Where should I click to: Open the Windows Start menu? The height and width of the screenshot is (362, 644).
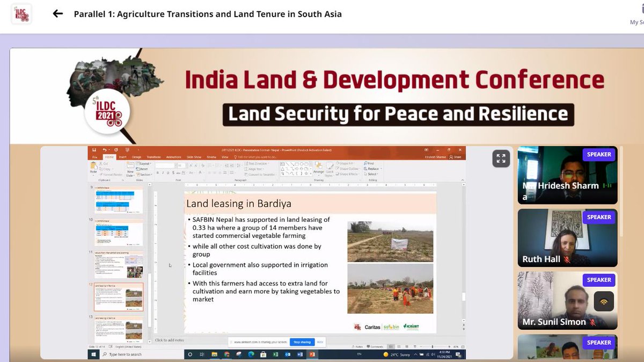(93, 354)
